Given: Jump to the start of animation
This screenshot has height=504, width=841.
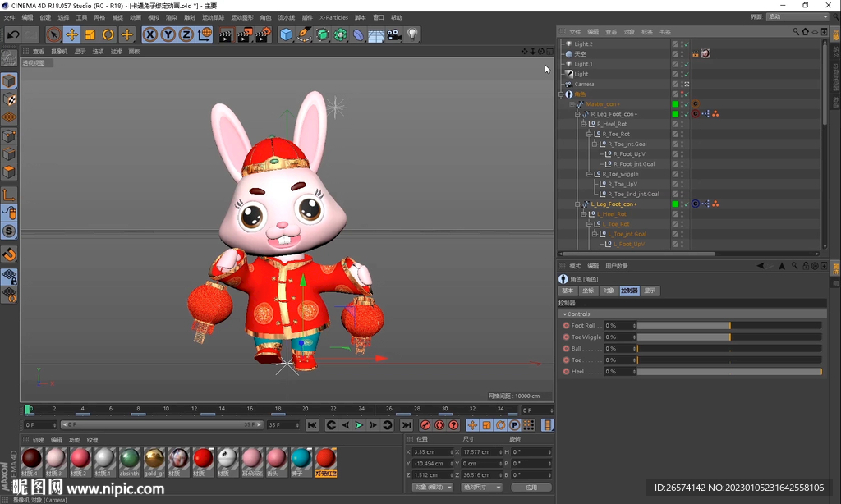Looking at the screenshot, I should click(x=311, y=425).
